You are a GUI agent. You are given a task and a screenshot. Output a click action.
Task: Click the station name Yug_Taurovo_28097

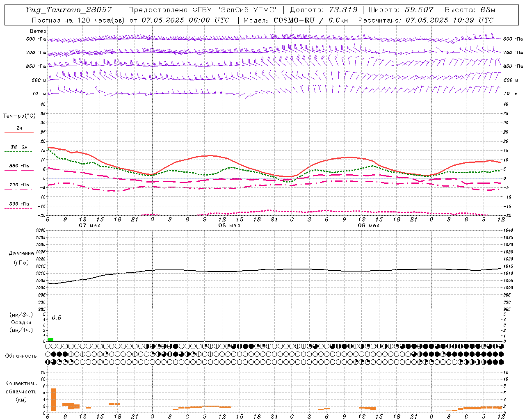[x=68, y=10]
